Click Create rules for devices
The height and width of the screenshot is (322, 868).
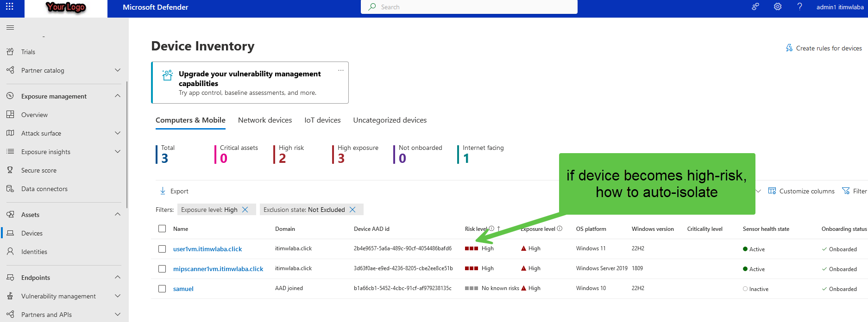pyautogui.click(x=824, y=48)
